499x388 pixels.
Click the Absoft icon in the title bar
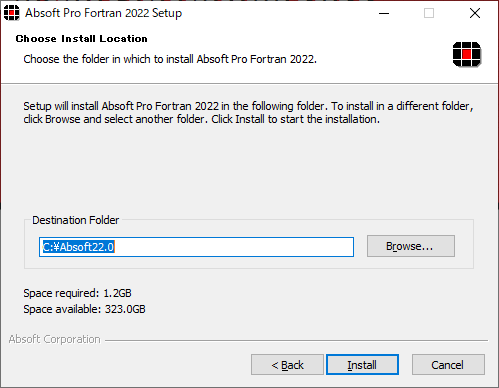(11, 13)
